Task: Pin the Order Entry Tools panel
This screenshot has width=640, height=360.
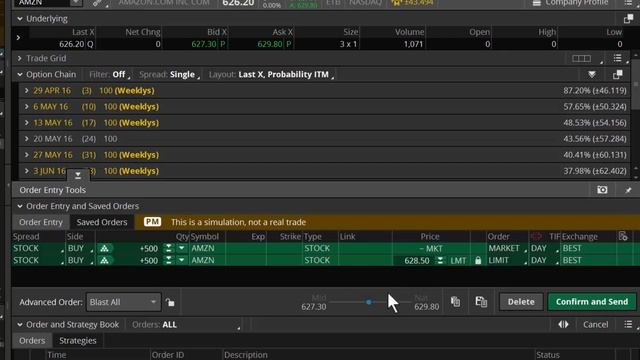Action: (x=628, y=190)
